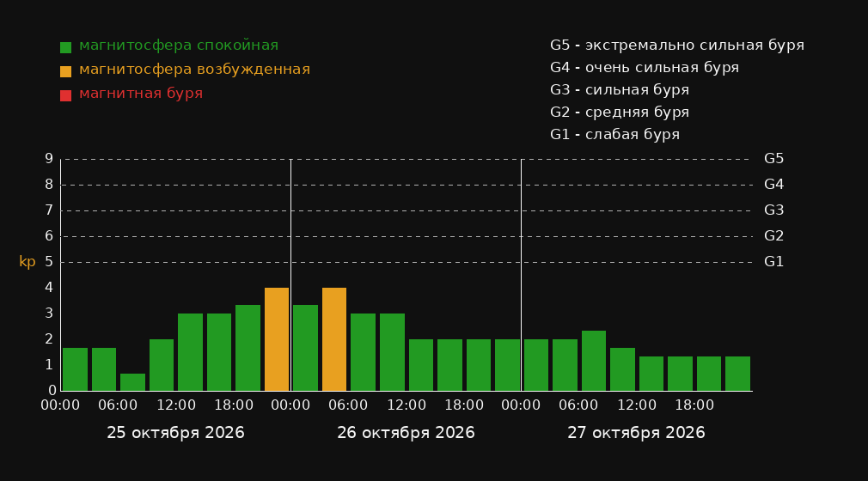868x481 pixels.
Task: Select the '27 октября 2026' date label
Action: [636, 433]
